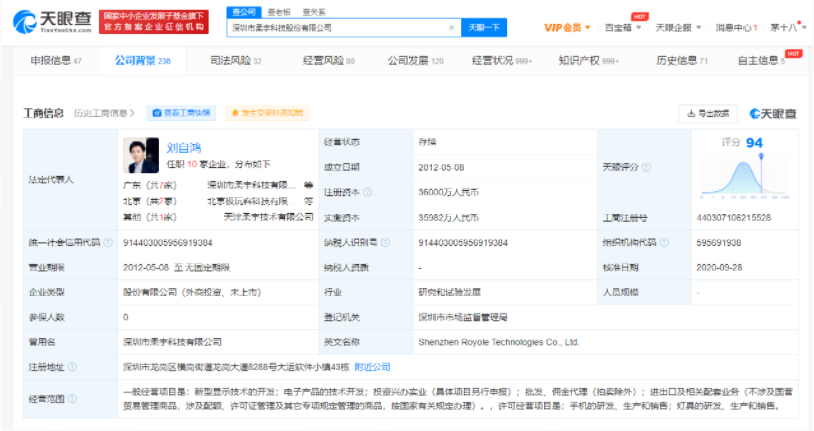Open 历史工商信息 link

(x=104, y=113)
